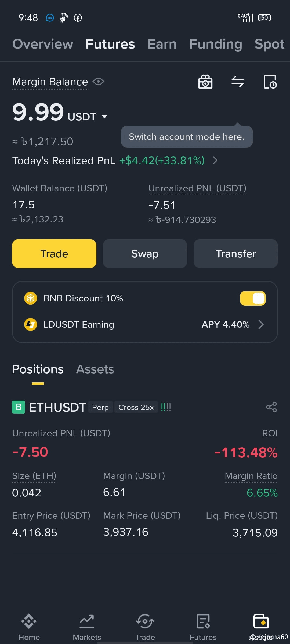Expand Today's Realized PnL details chevron
The image size is (290, 644).
tap(215, 160)
